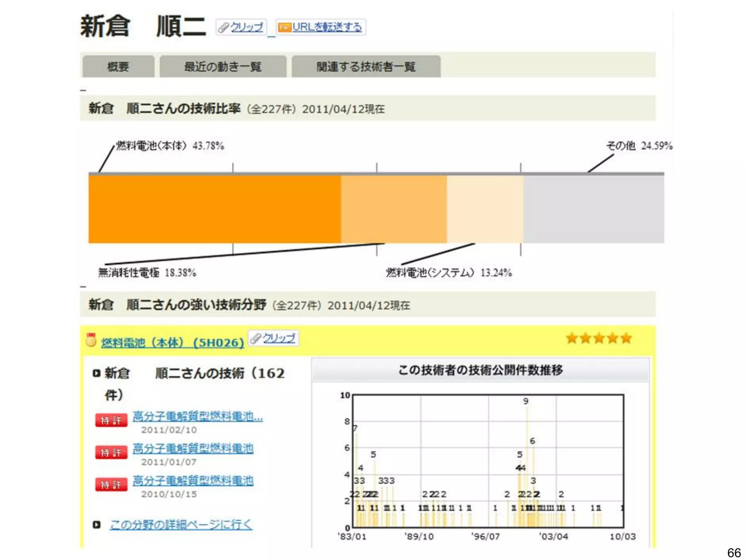Click the five-star rating icons

coord(599,338)
